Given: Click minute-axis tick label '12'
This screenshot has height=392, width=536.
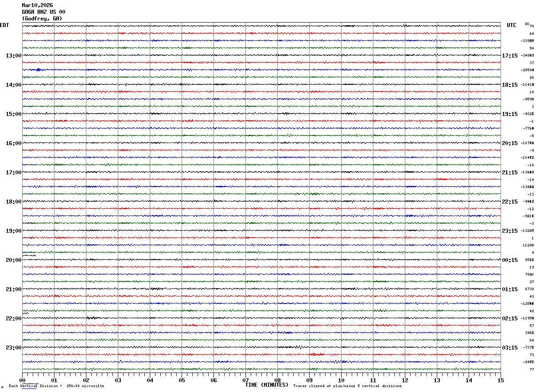Looking at the screenshot, I should (405, 380).
